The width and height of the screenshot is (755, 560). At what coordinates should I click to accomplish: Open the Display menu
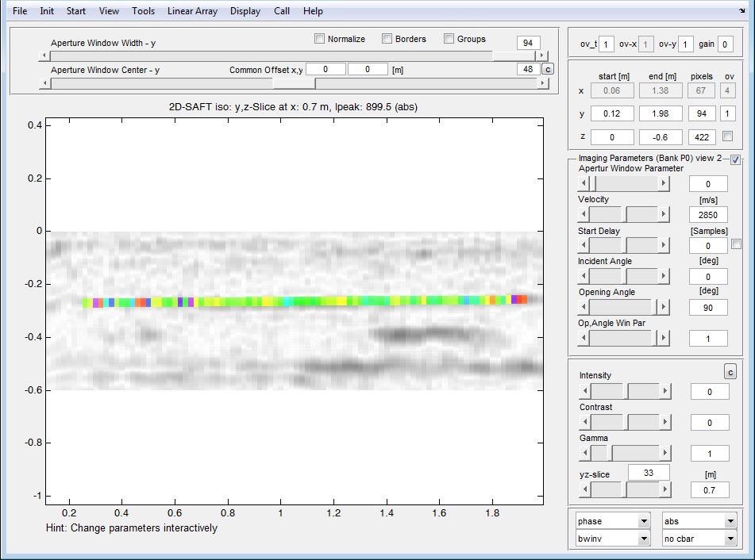245,11
